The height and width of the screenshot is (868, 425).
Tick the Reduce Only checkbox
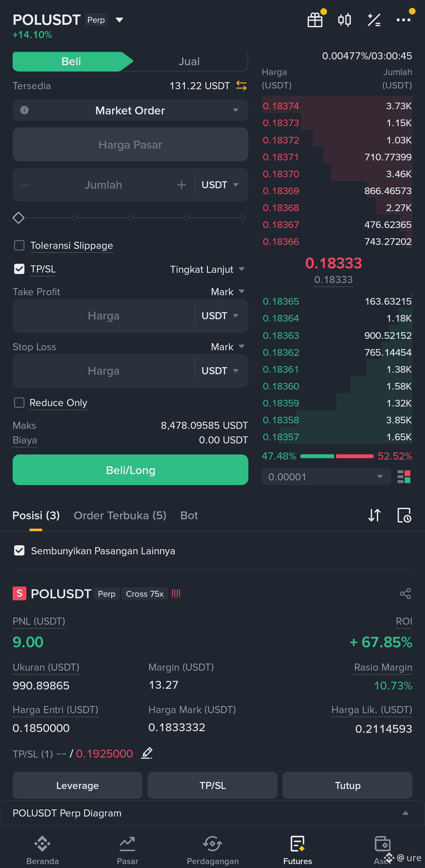point(19,403)
